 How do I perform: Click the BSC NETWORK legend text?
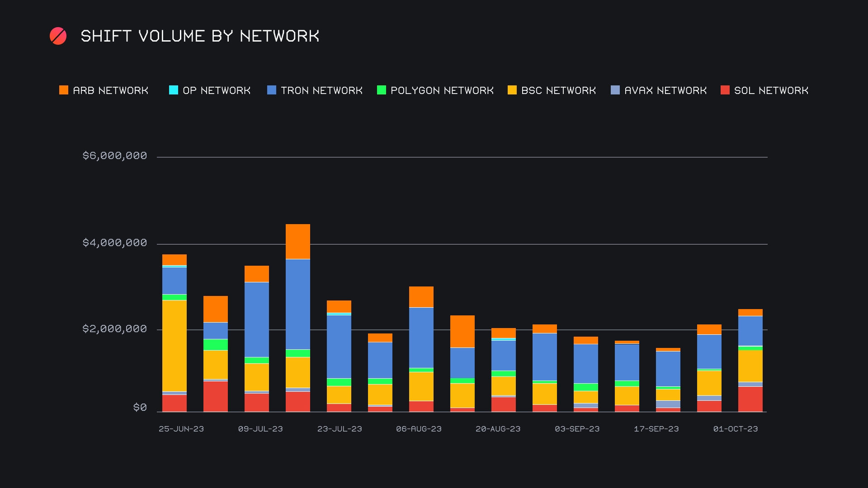tap(558, 91)
